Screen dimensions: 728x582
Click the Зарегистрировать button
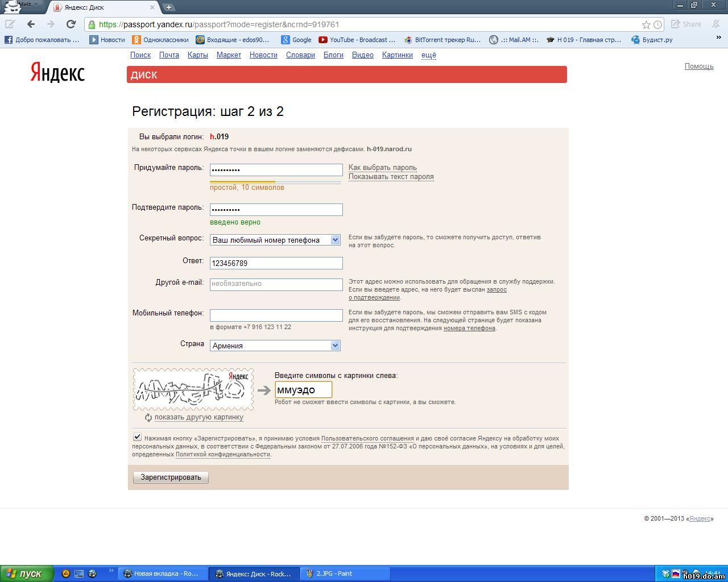[171, 477]
